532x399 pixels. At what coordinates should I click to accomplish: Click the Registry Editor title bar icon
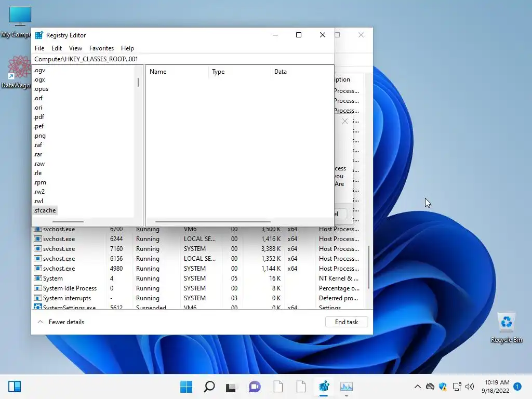39,35
